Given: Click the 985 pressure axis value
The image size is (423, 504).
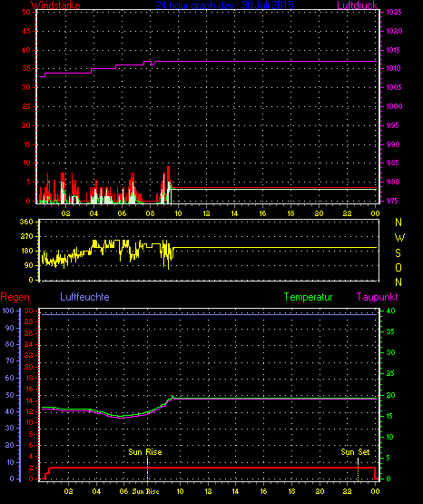Looking at the screenshot, I should [393, 163].
